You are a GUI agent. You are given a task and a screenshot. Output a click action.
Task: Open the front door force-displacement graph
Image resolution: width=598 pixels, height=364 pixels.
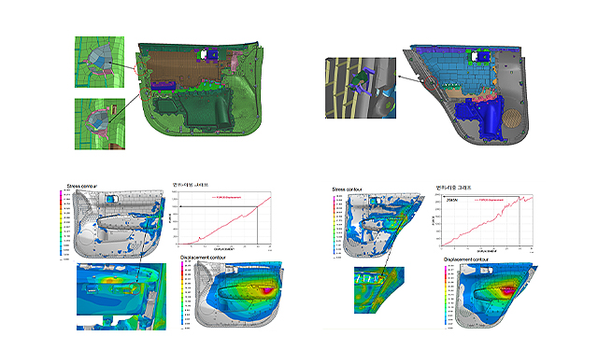221,220
